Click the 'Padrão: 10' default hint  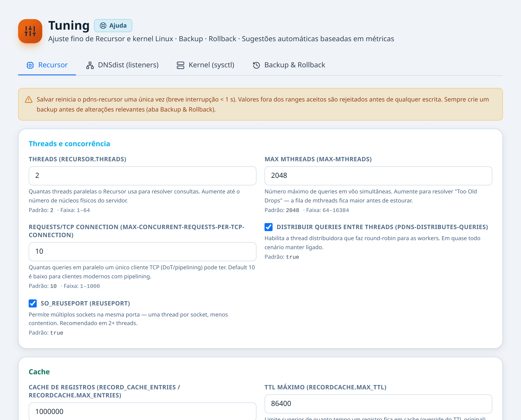point(43,286)
